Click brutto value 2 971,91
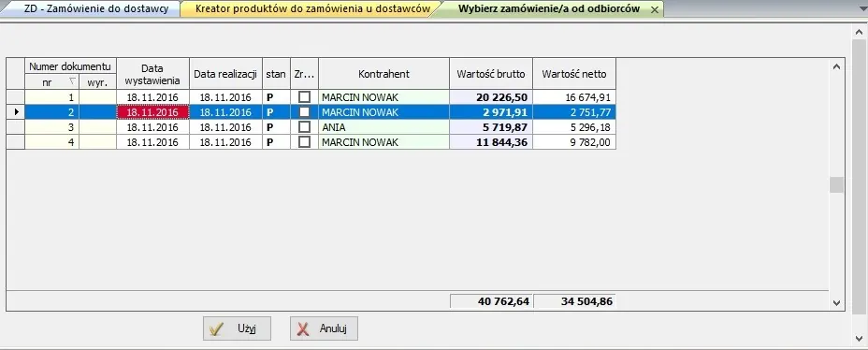The image size is (868, 350). 491,112
